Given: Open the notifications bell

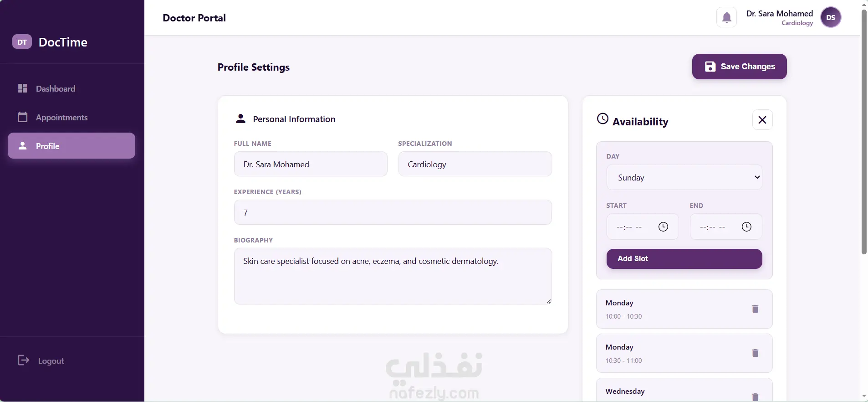Looking at the screenshot, I should point(726,18).
